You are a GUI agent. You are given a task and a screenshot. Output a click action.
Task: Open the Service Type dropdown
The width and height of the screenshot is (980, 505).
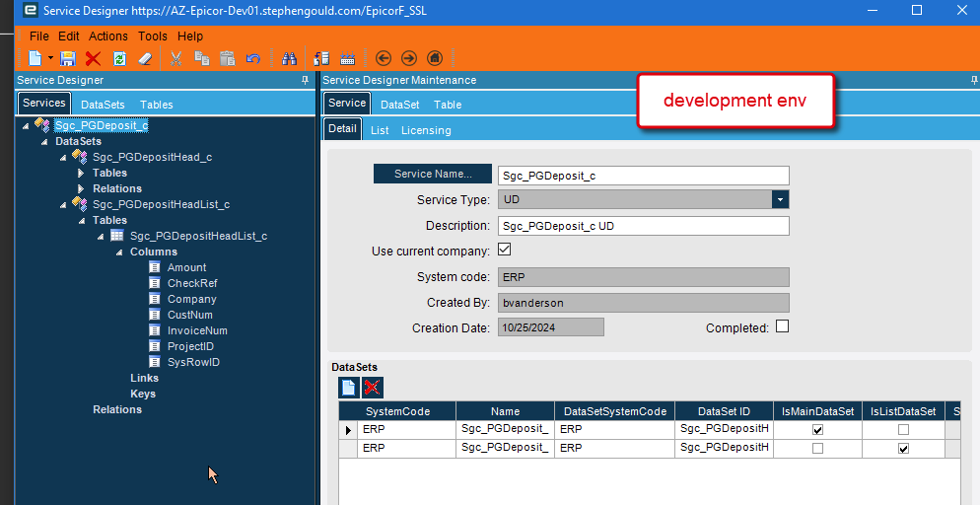tap(781, 199)
